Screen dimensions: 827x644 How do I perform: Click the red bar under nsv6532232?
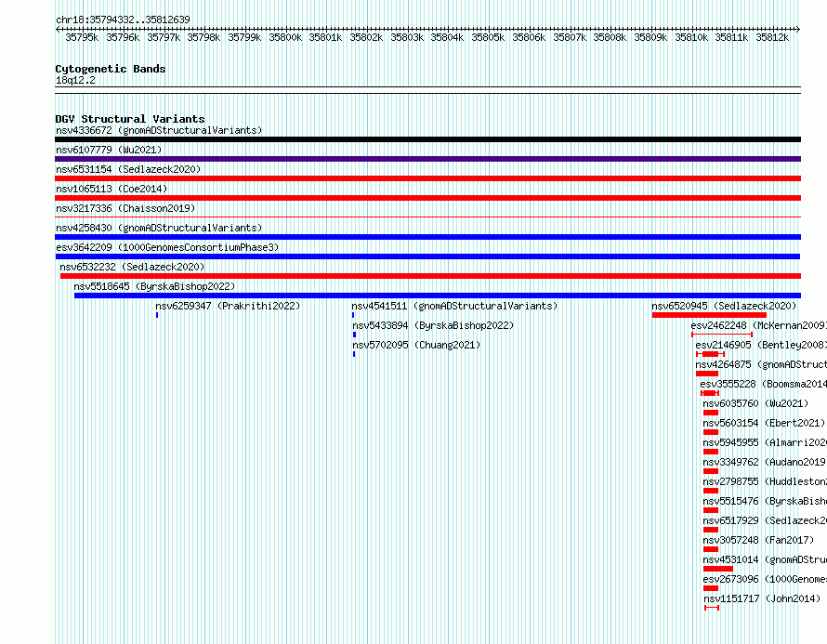point(430,276)
